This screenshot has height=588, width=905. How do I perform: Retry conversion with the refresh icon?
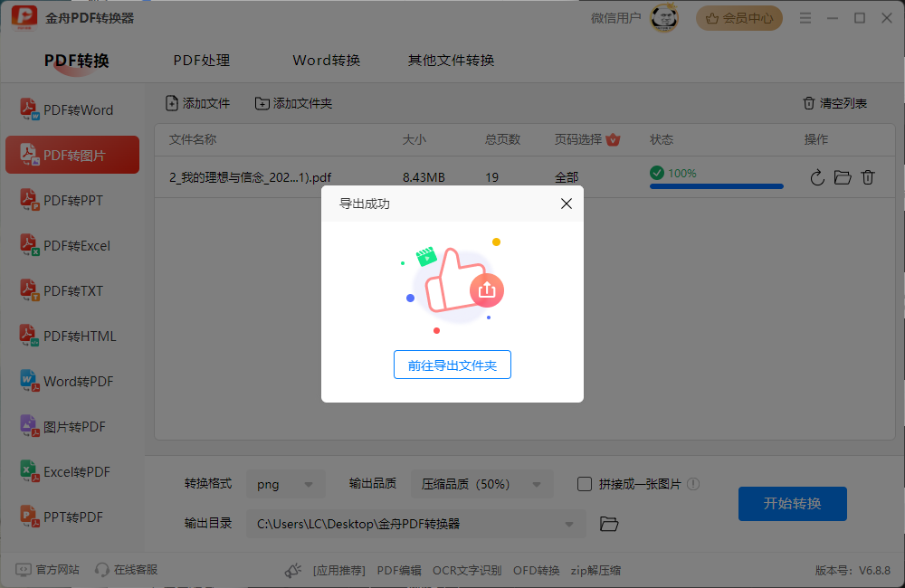(x=817, y=177)
